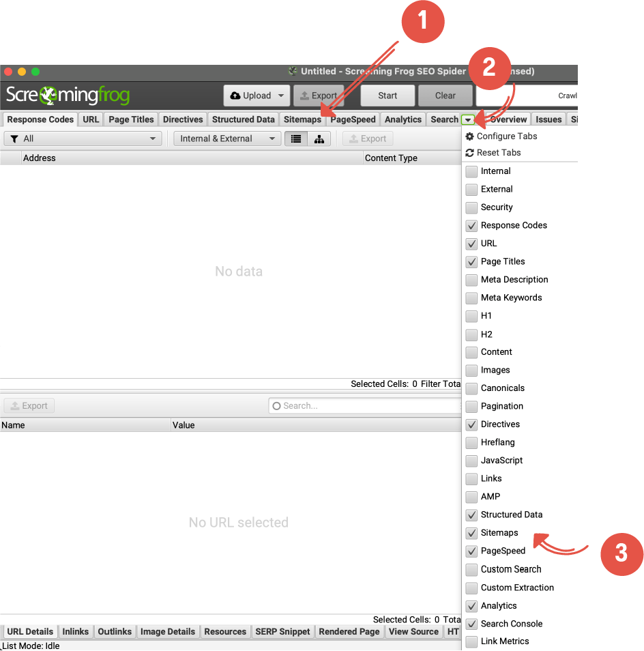
Task: Enable the Custom Search checkbox
Action: click(471, 569)
